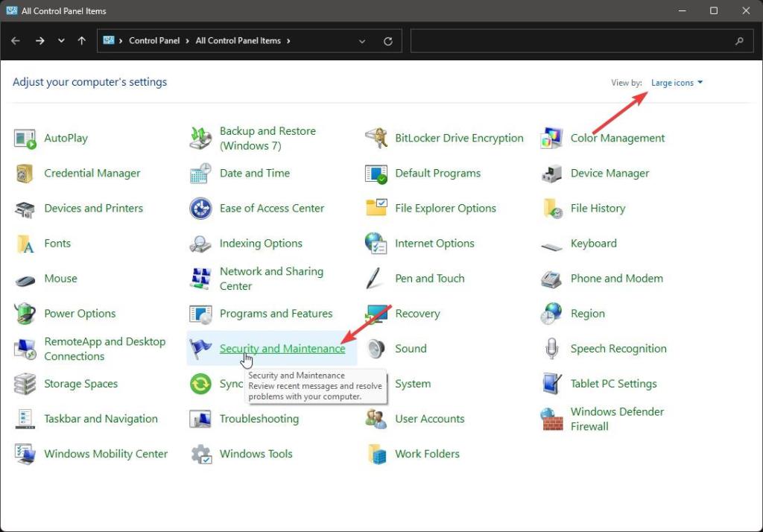Open the Network and Sharing Center icon
The height and width of the screenshot is (532, 763).
tap(200, 279)
